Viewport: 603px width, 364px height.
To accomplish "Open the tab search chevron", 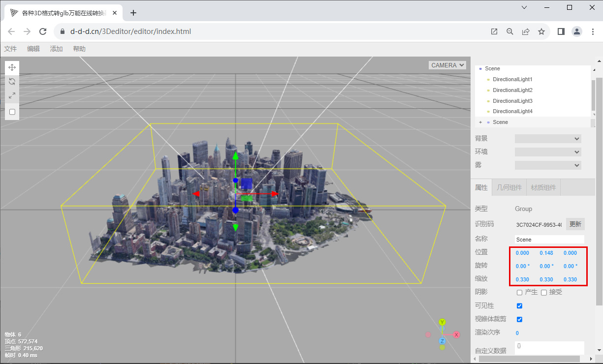I will pos(524,7).
